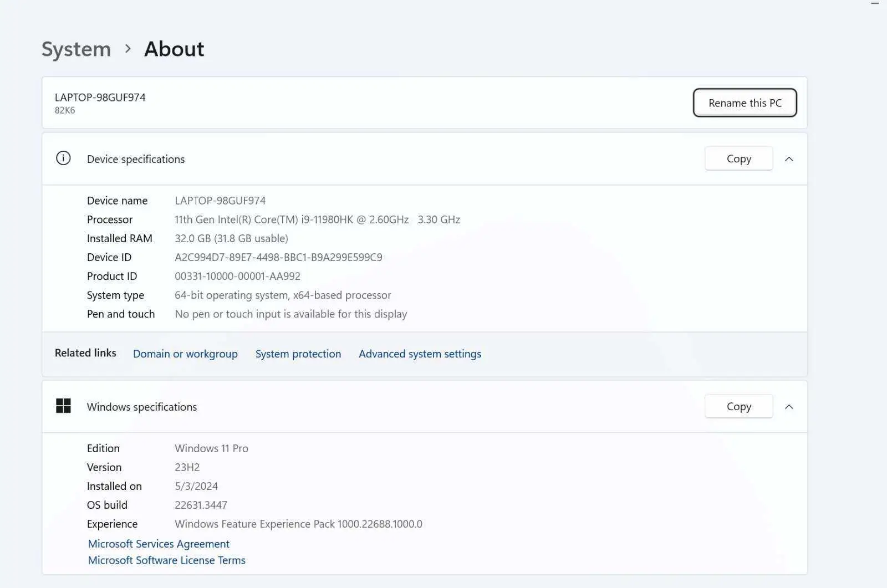Click the Windows Feature Experience Pack value

298,524
